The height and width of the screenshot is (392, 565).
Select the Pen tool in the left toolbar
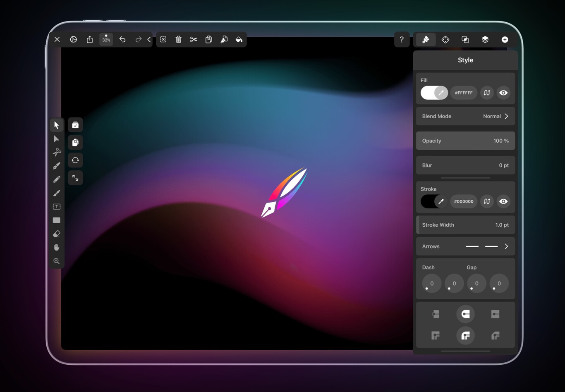click(57, 165)
